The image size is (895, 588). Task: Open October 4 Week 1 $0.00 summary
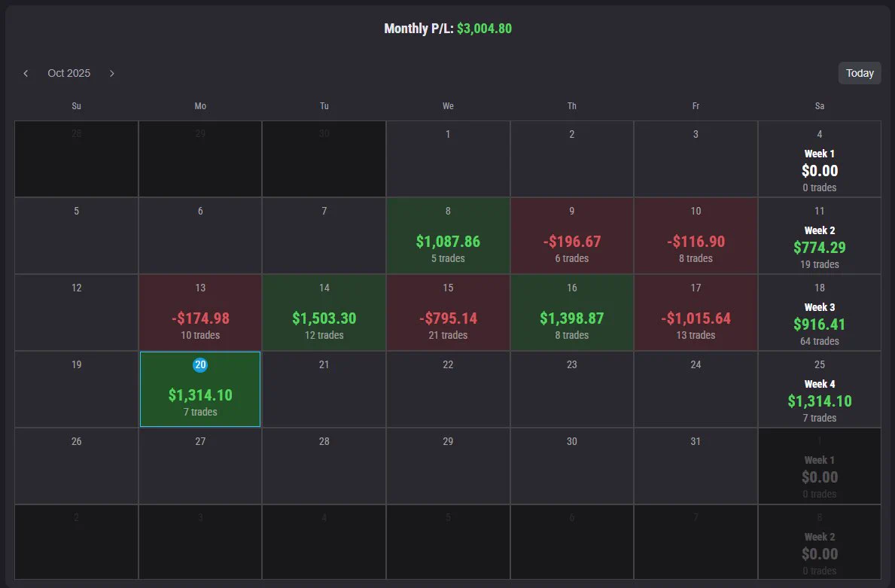[x=820, y=160]
